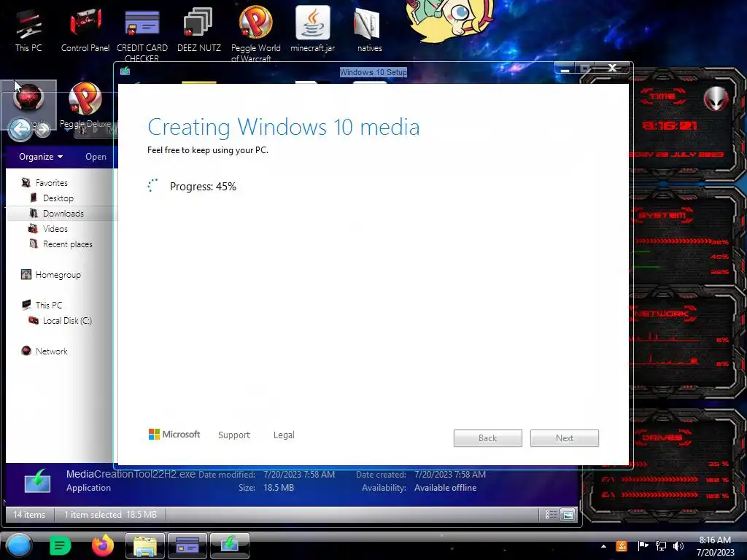This screenshot has width=747, height=560.
Task: Open volume speaker tray icon
Action: point(678,546)
